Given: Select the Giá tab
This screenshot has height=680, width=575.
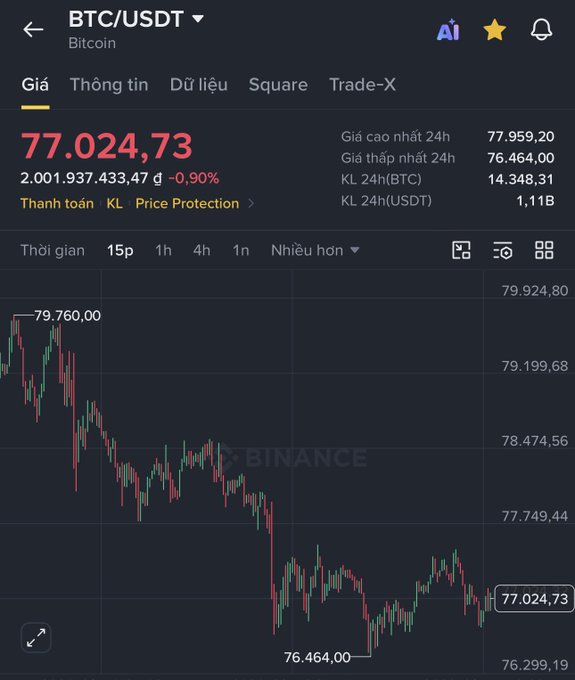Looking at the screenshot, I should pos(35,85).
